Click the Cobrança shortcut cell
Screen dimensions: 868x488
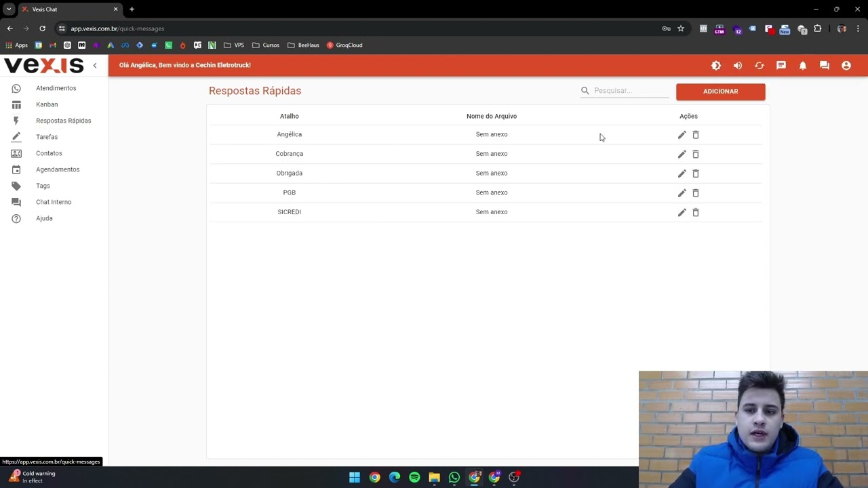(289, 154)
